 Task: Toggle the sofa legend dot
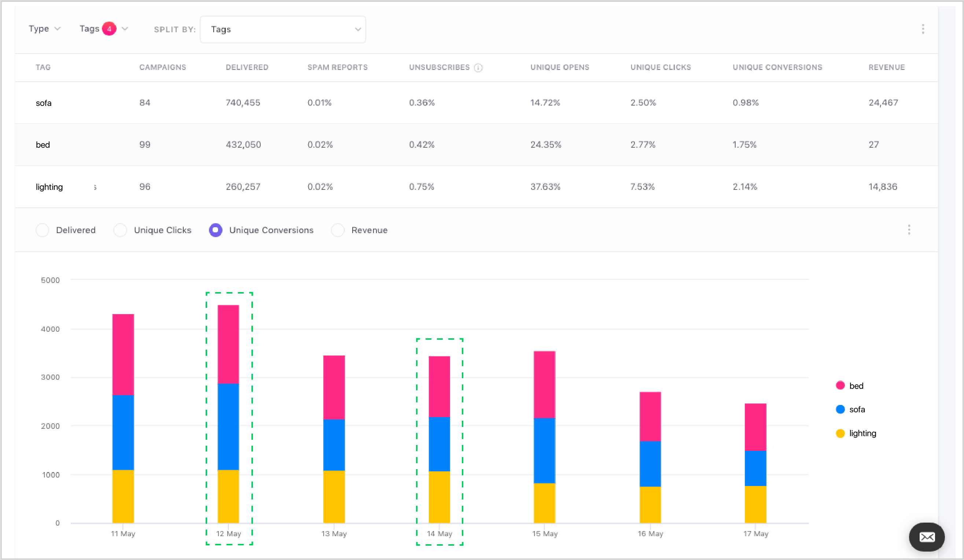click(x=840, y=409)
